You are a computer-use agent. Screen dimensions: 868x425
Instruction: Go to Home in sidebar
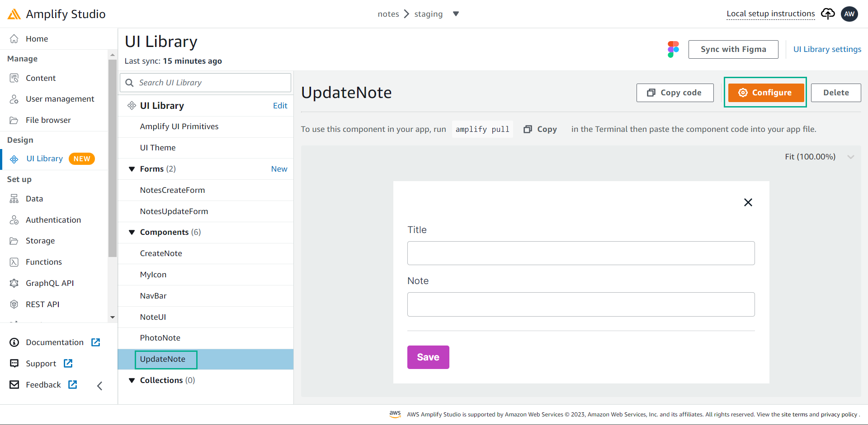[37, 39]
